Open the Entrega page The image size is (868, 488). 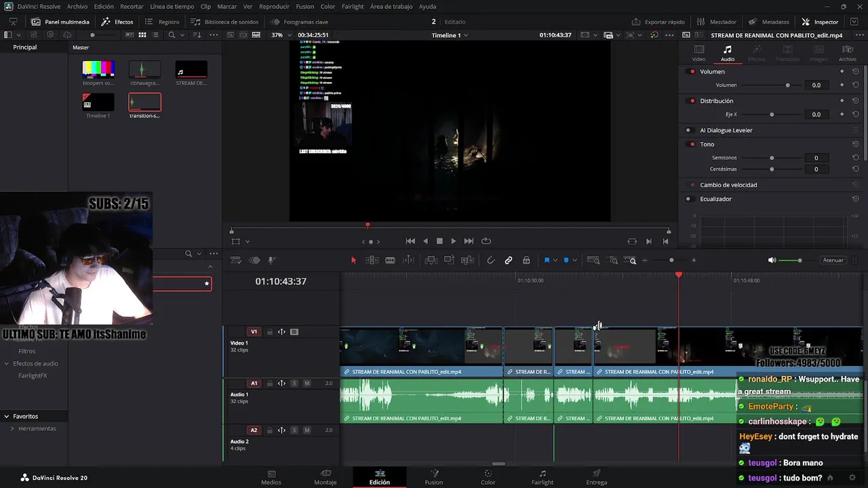(x=597, y=477)
